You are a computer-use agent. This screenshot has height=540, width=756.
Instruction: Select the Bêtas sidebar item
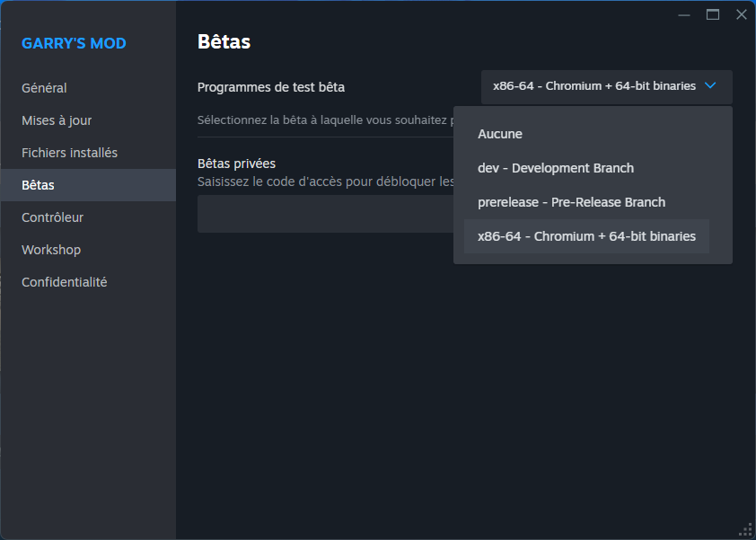[x=38, y=185]
